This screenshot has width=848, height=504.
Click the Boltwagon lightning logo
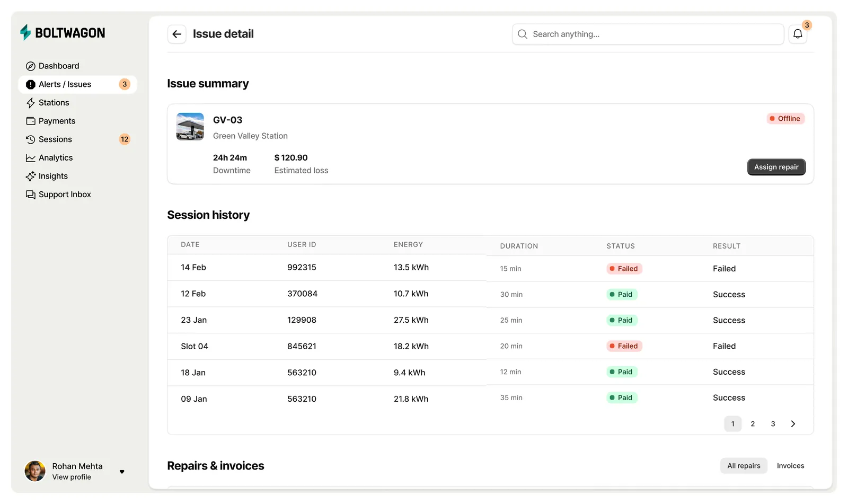pyautogui.click(x=25, y=32)
